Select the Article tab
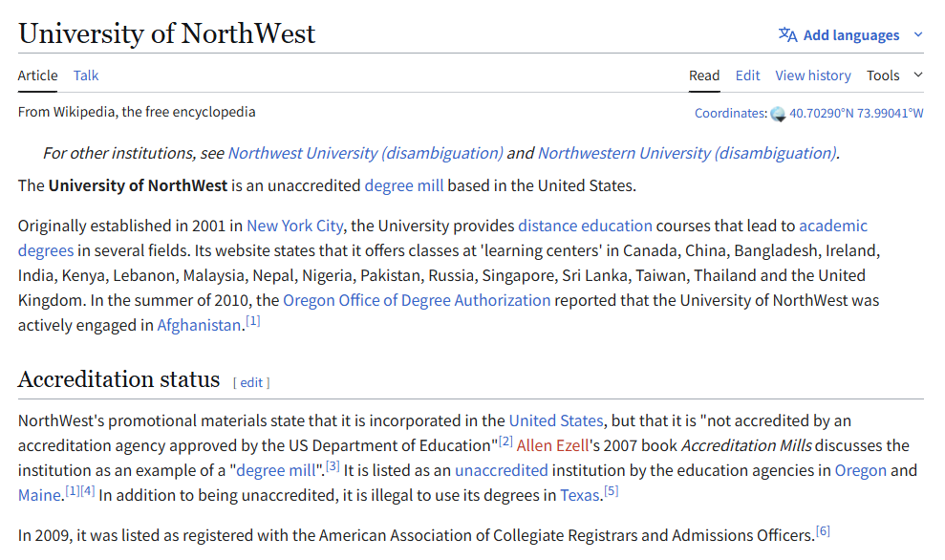The height and width of the screenshot is (560, 945). click(37, 75)
